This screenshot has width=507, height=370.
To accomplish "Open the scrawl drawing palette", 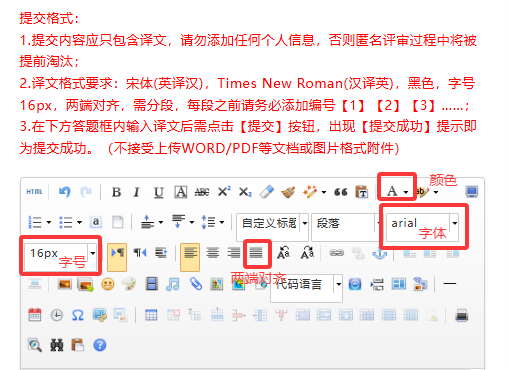I will [x=129, y=284].
